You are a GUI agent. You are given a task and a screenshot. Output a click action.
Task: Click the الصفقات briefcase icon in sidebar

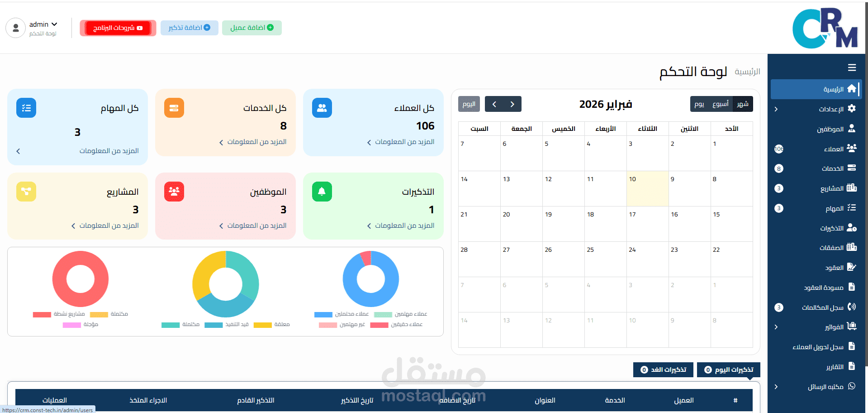coord(851,247)
